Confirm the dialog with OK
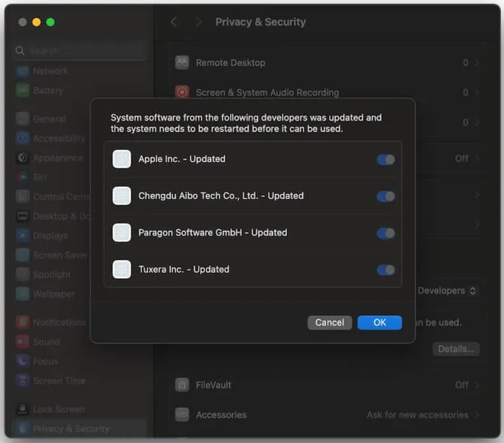This screenshot has height=443, width=504. 380,322
